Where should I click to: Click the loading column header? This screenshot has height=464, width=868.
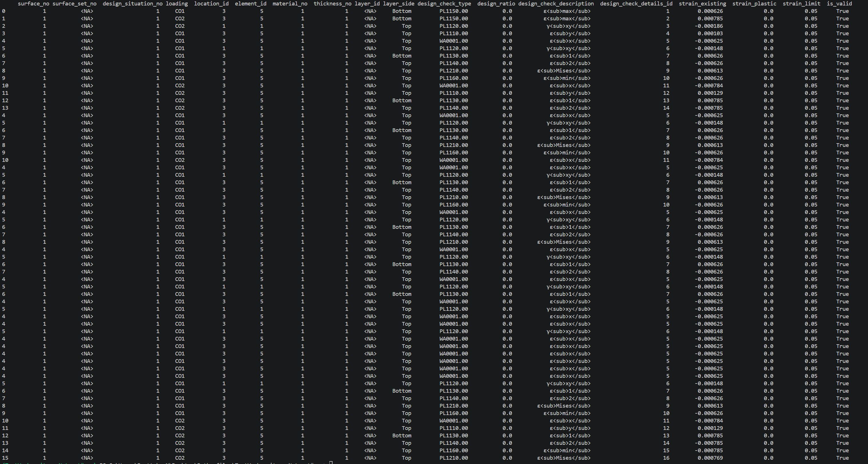[x=177, y=4]
